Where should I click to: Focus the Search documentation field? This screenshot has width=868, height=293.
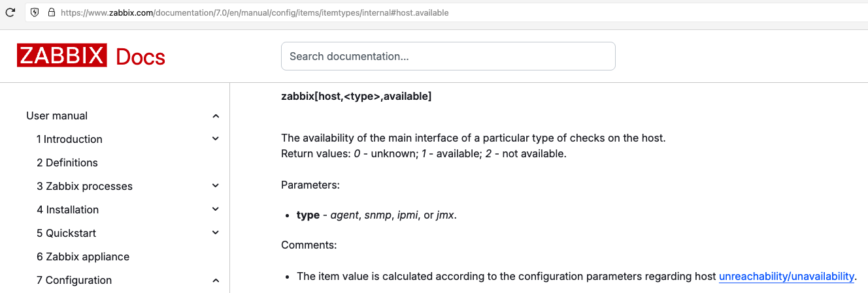(x=448, y=56)
